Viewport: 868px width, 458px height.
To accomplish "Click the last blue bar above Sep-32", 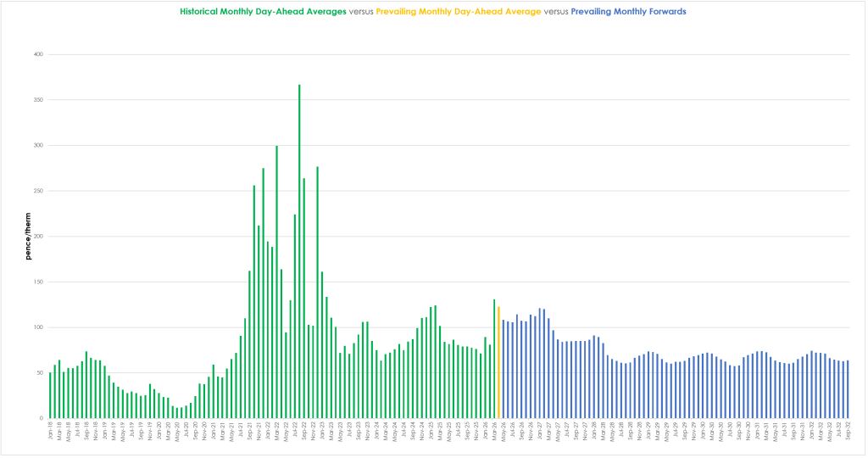I will pos(848,389).
